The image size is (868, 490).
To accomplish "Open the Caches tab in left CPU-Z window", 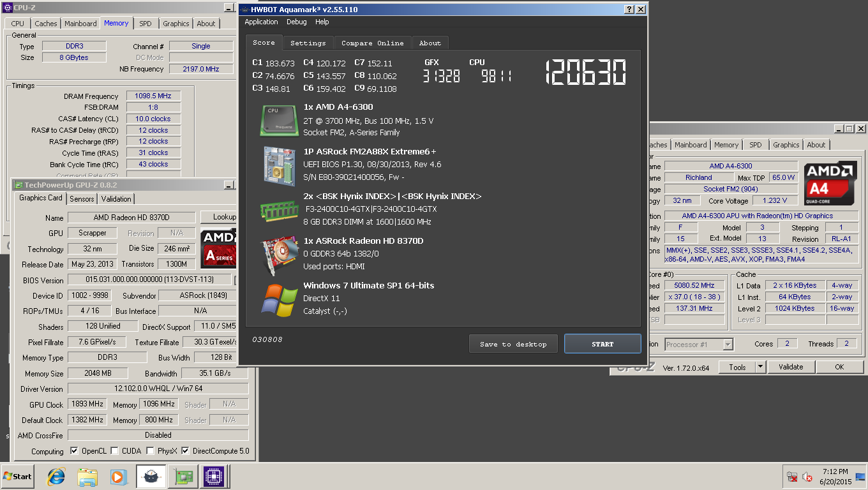I will [46, 24].
